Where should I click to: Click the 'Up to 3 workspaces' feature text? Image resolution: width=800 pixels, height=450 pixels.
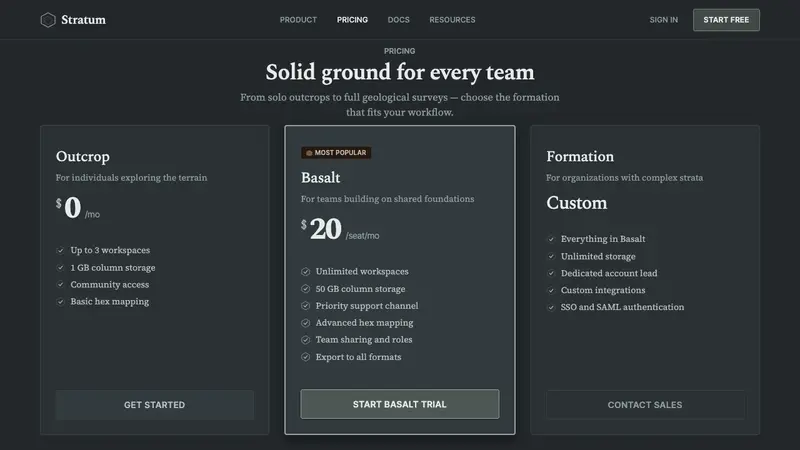[110, 251]
